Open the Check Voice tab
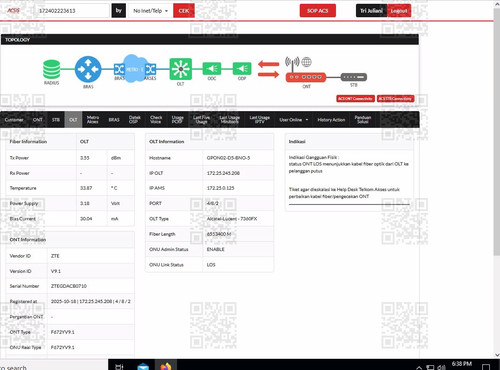 click(156, 120)
